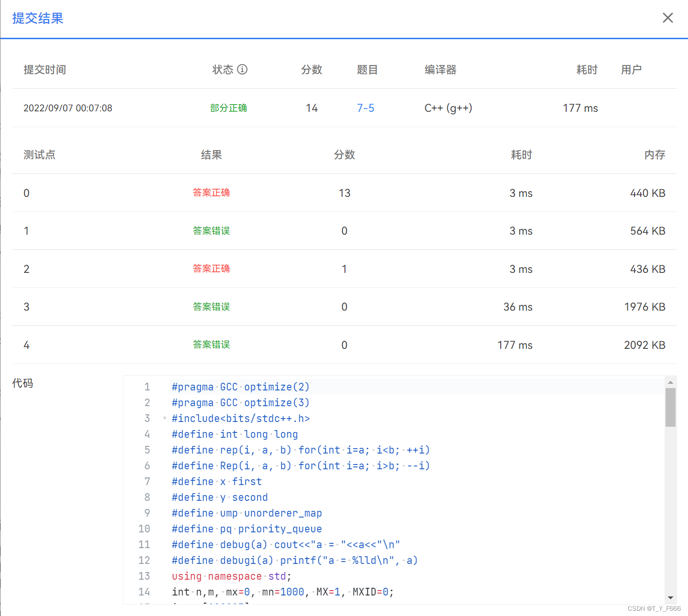This screenshot has width=688, height=616.
Task: Click the 提交时间 column header
Action: (45, 70)
